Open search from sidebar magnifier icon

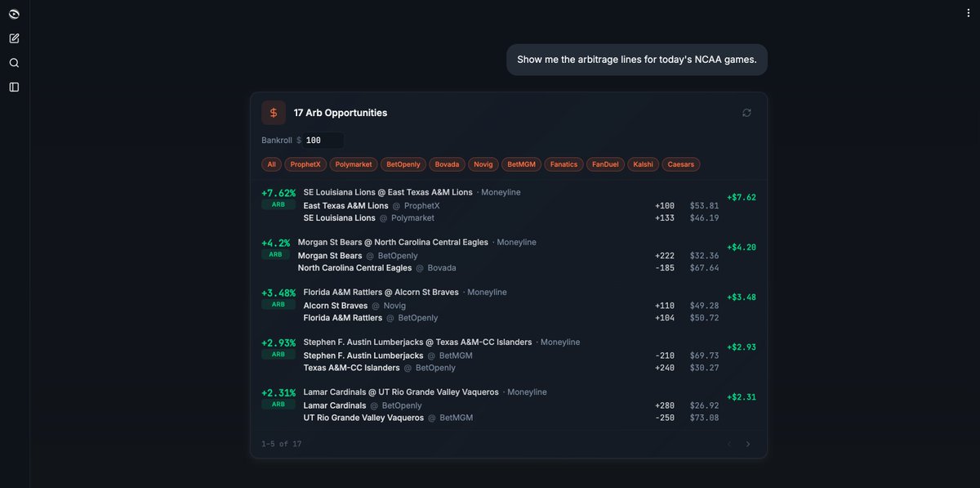point(14,63)
